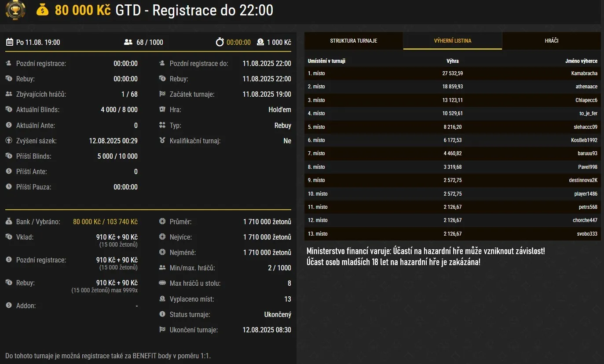Click the Jméno výherce column header
The image size is (604, 364).
pos(581,61)
